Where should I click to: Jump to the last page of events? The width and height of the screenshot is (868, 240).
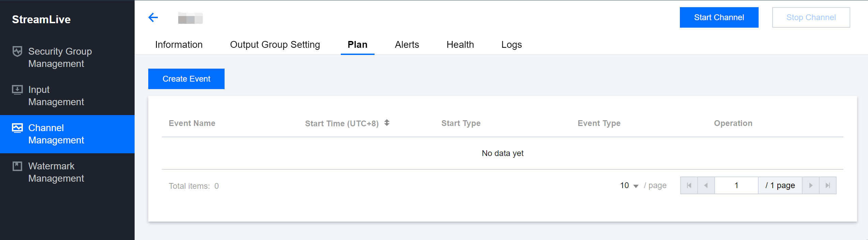[x=828, y=185]
